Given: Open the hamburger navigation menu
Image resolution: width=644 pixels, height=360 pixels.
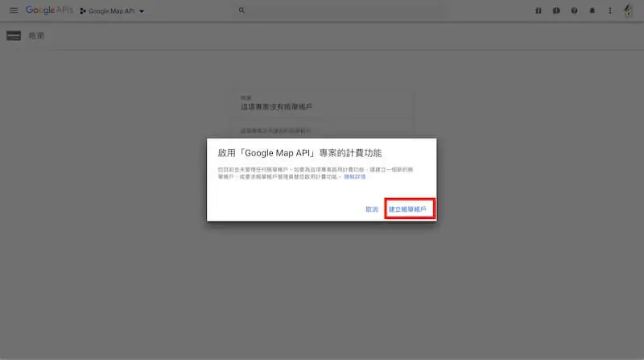Looking at the screenshot, I should point(14,10).
